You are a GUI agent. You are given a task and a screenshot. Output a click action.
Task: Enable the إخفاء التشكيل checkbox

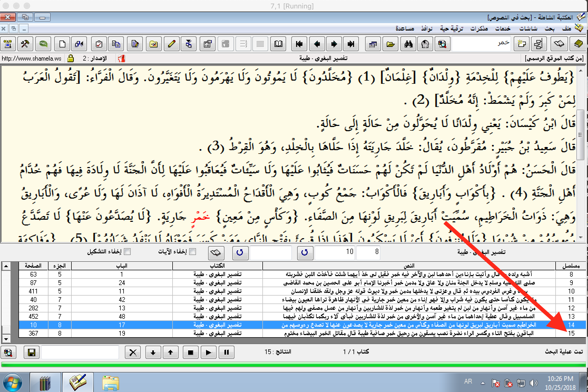(x=128, y=252)
